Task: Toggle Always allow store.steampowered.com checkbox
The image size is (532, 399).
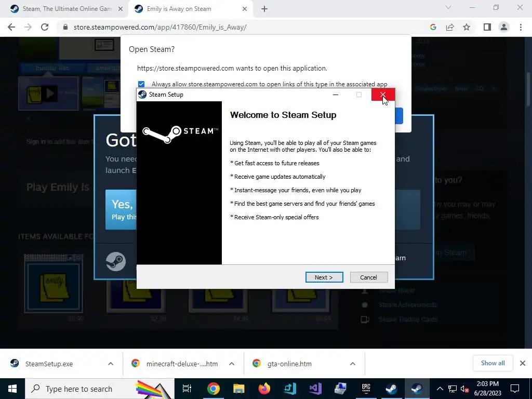Action: 141,84
